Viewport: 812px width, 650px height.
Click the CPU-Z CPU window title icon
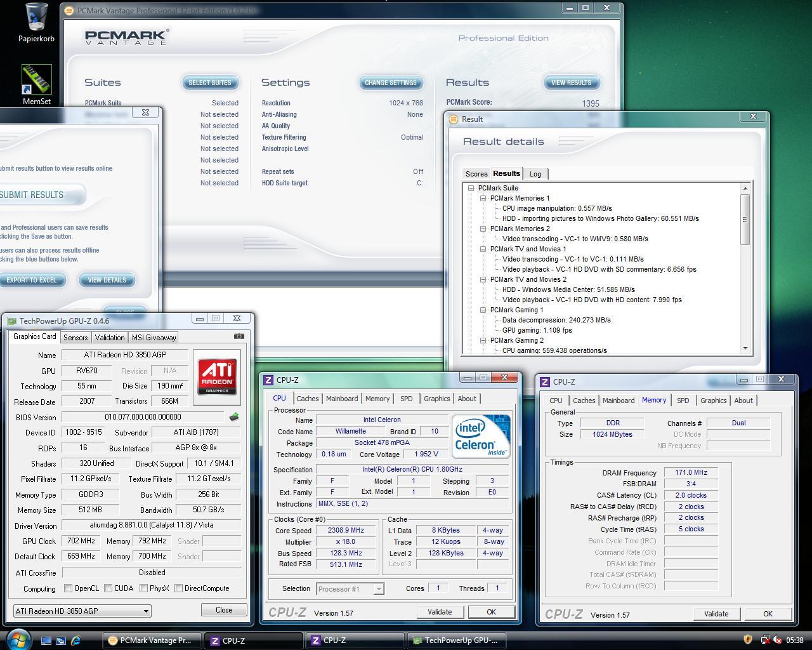(x=268, y=380)
